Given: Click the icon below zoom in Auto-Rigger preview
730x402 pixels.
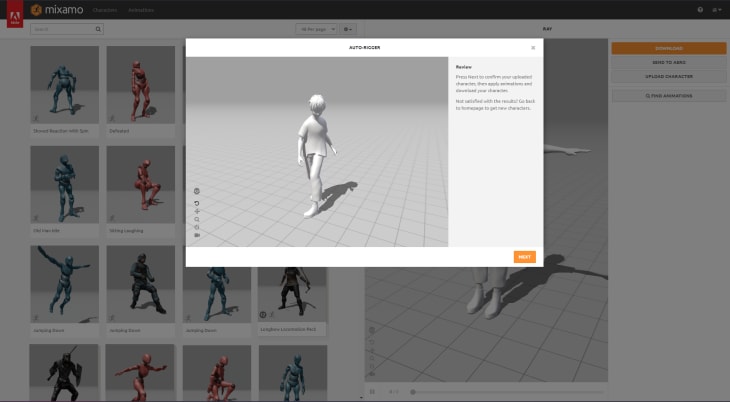Looking at the screenshot, I should click(x=196, y=227).
